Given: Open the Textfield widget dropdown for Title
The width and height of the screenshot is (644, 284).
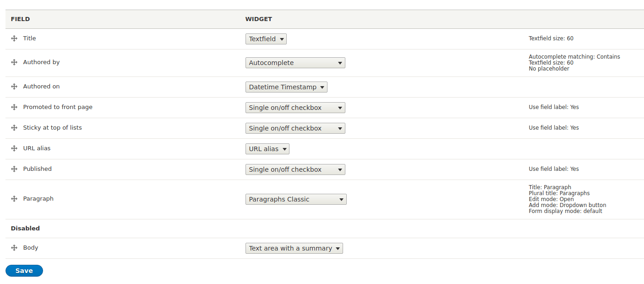Looking at the screenshot, I should coord(266,39).
